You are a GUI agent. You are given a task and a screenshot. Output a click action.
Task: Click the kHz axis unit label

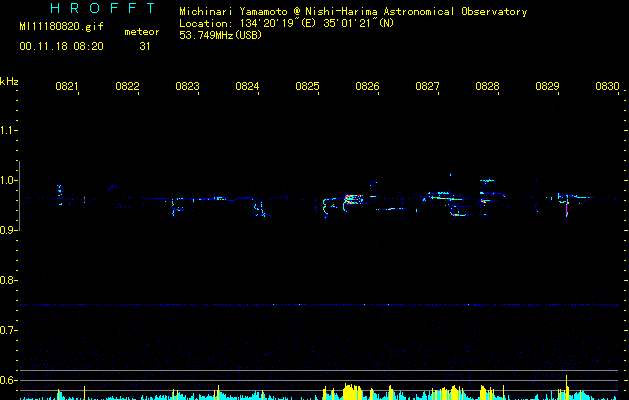click(9, 80)
